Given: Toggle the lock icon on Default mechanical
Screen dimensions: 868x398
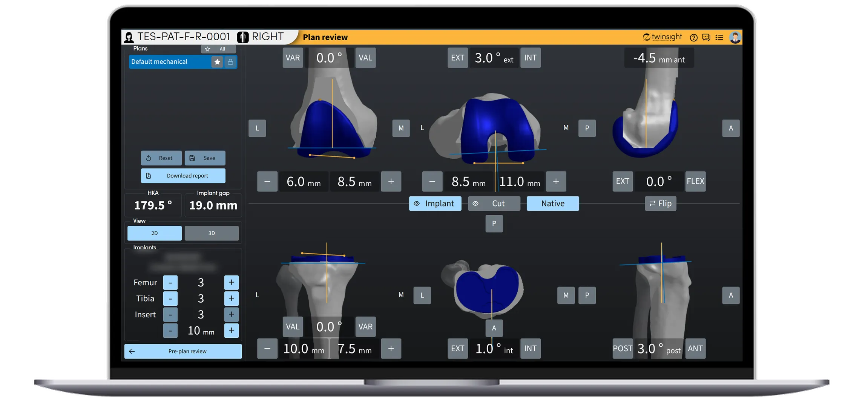Looking at the screenshot, I should [230, 62].
